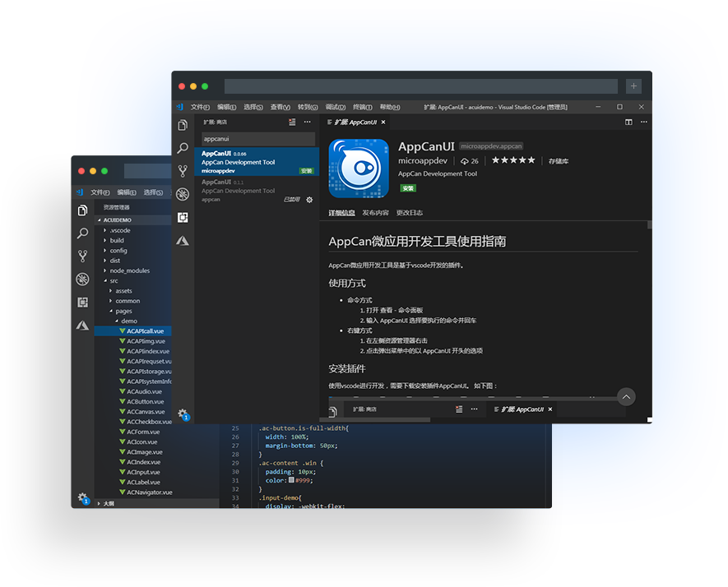The width and height of the screenshot is (728, 587).
Task: Select the disabled AppCanUI 0.1.1 entry
Action: [257, 191]
